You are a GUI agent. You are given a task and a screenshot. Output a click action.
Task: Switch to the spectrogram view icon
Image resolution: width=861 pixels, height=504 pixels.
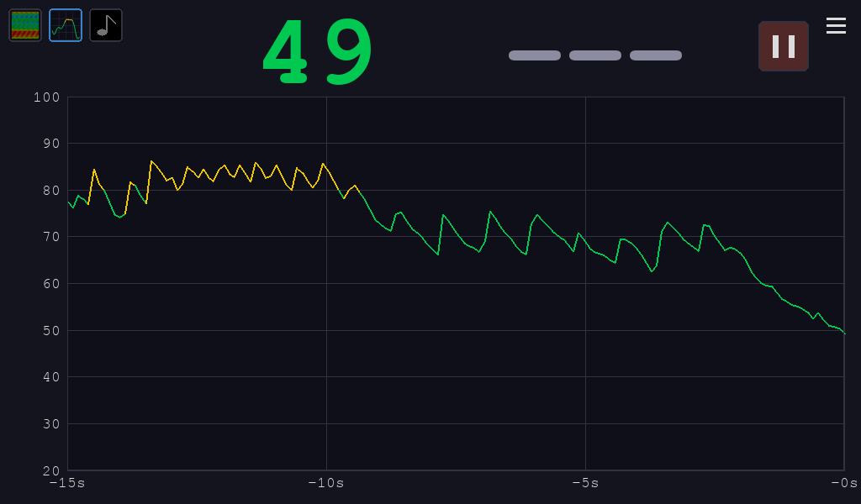pos(25,25)
